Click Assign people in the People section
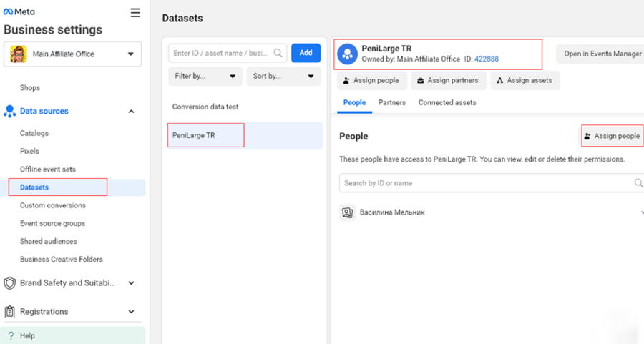The width and height of the screenshot is (644, 344). coord(612,136)
